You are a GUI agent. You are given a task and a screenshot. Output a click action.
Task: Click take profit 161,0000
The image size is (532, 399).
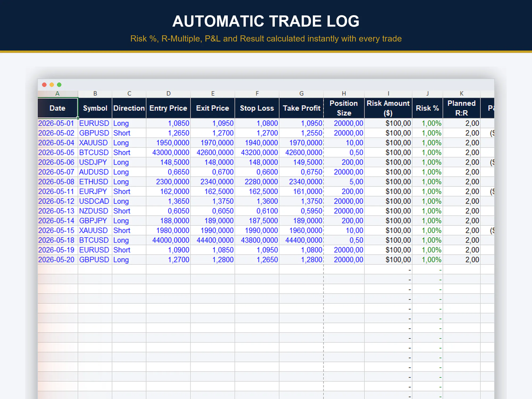pyautogui.click(x=301, y=192)
